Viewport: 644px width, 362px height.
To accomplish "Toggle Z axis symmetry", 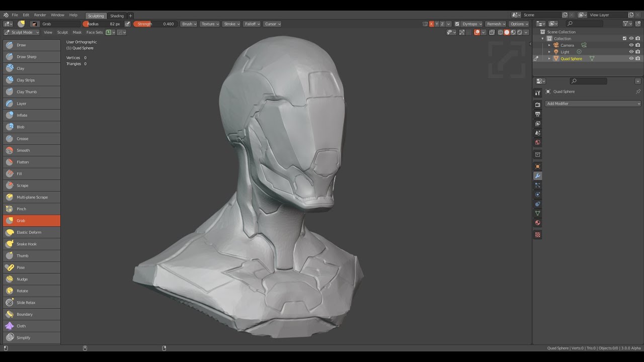I will [442, 24].
